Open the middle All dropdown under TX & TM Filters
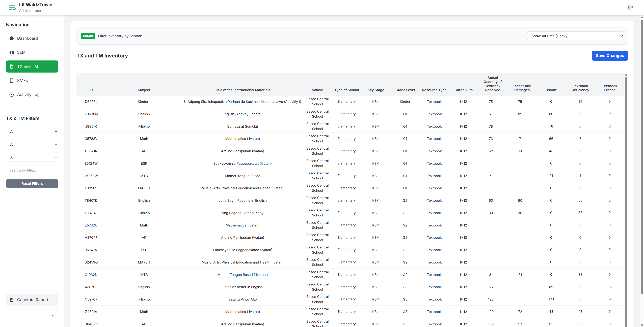The image size is (644, 327). (x=32, y=144)
